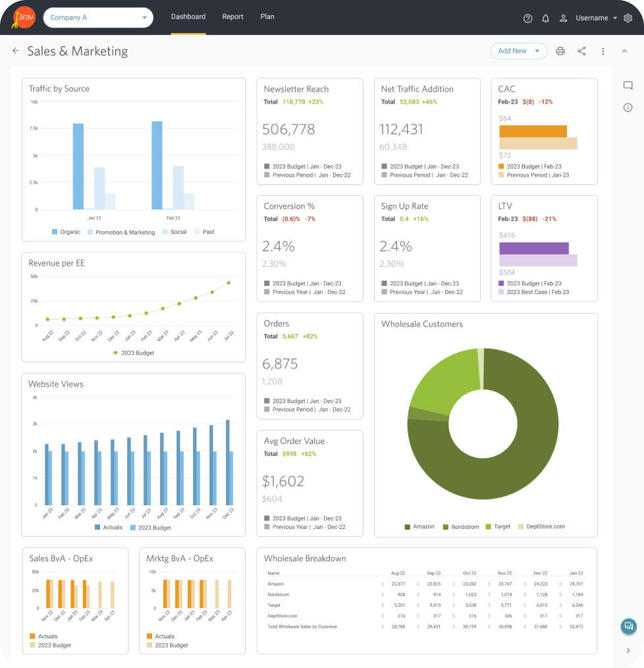Toggle Actuals series in Website Views legend
644x668 pixels.
109,528
